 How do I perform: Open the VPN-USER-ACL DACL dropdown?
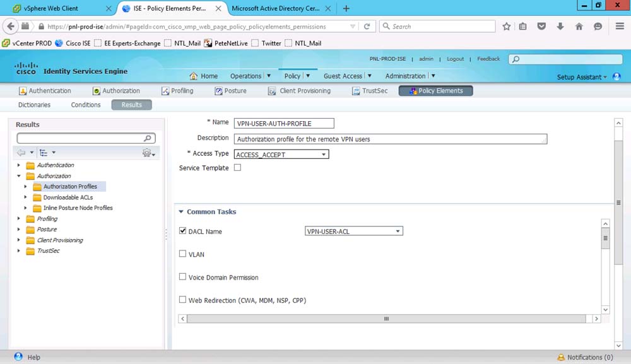point(354,232)
